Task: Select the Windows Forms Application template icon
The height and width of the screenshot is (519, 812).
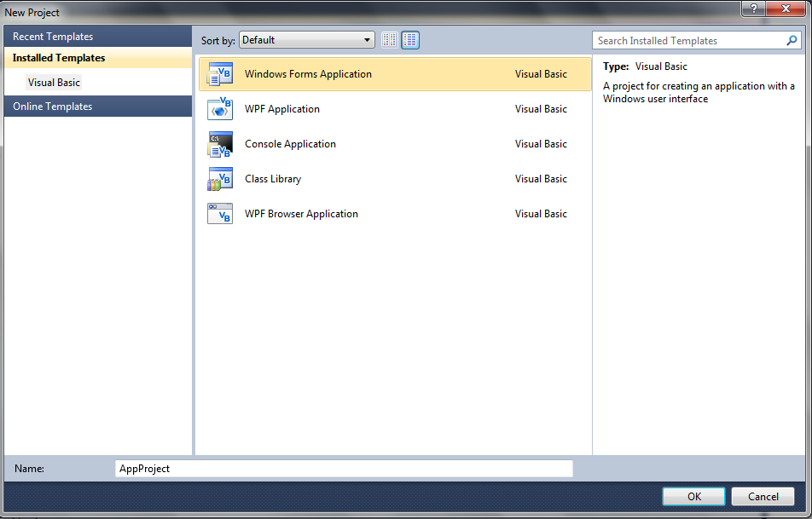Action: tap(220, 74)
